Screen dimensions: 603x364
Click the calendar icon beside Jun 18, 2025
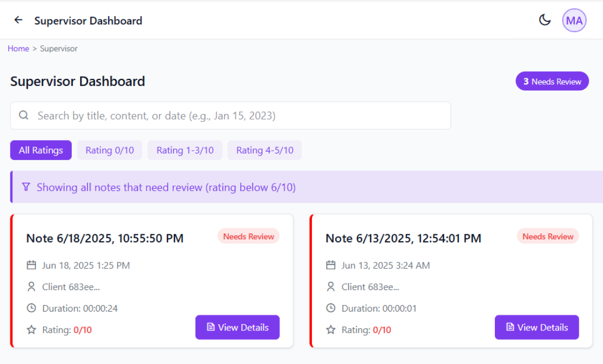[31, 265]
